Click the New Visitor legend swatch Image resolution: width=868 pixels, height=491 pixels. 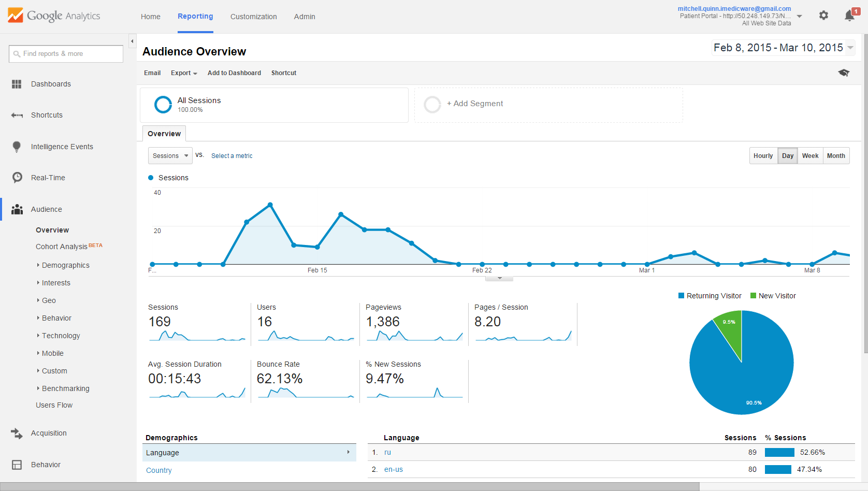pos(754,296)
